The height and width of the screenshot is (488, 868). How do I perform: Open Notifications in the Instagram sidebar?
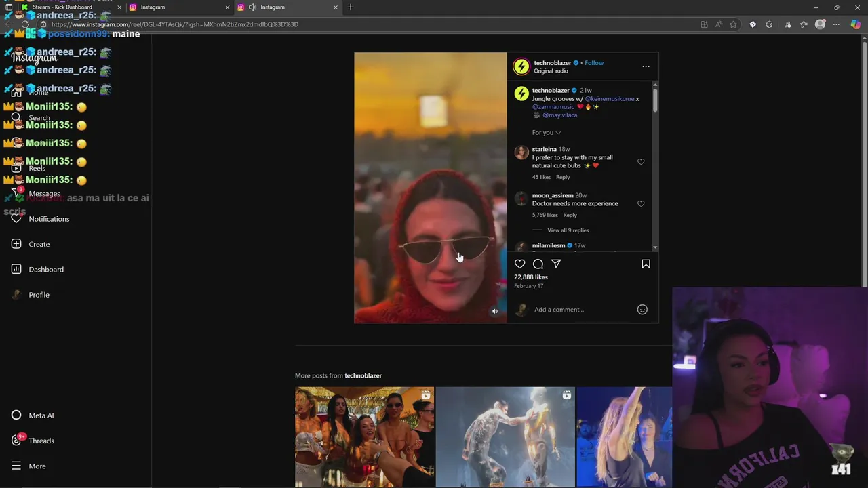point(41,219)
